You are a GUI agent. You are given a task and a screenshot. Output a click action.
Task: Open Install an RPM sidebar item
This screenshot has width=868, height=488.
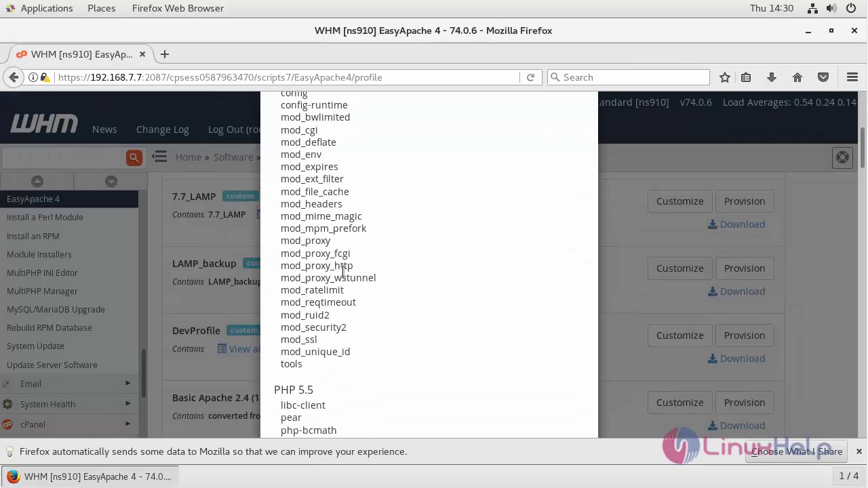pyautogui.click(x=33, y=236)
